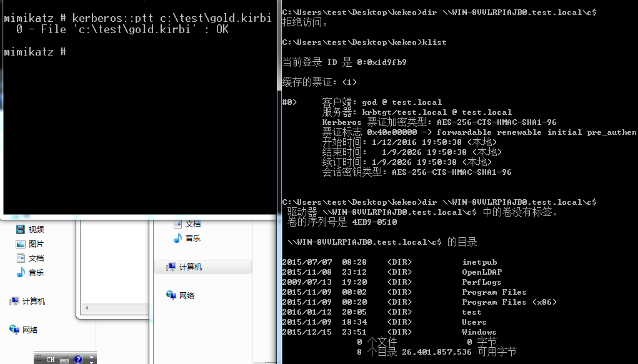Click the empty mimikatz # prompt
638x364 pixels.
pyautogui.click(x=35, y=52)
